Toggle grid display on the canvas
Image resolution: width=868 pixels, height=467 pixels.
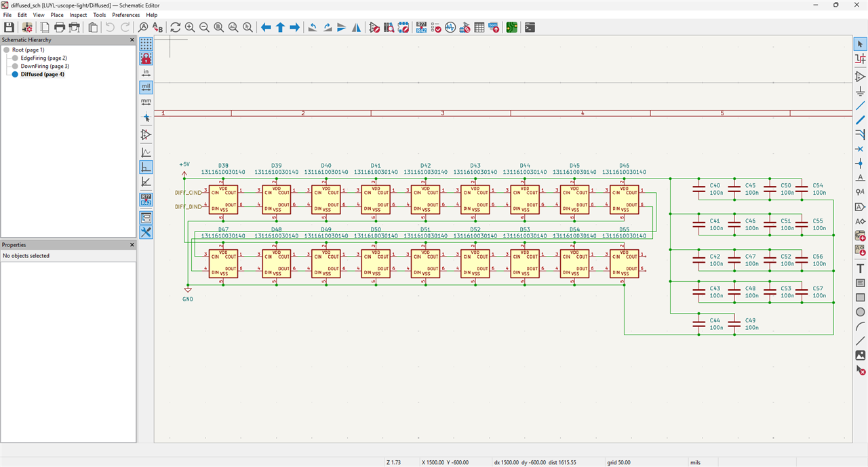[146, 44]
